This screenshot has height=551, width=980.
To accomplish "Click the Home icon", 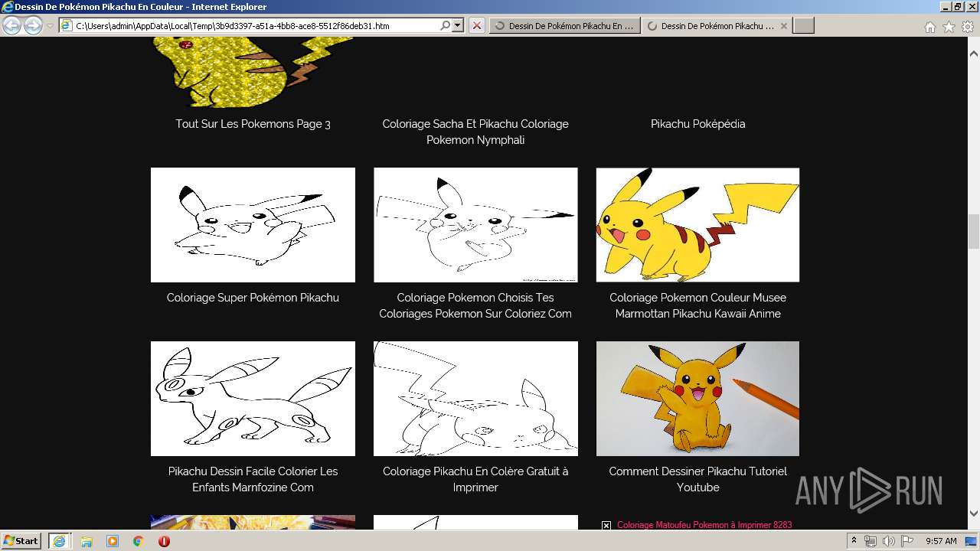I will 929,27.
